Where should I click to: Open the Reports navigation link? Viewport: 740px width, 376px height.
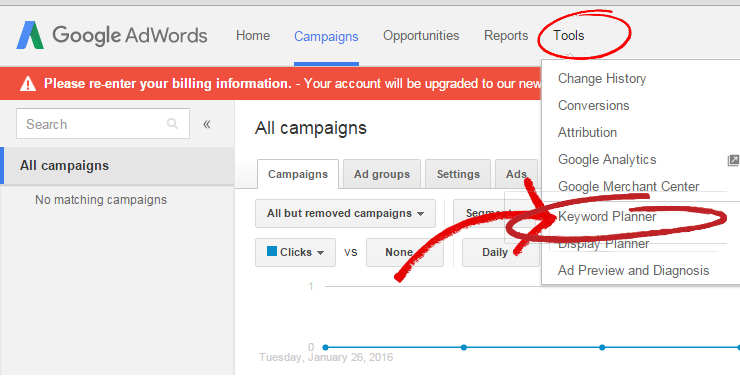506,35
